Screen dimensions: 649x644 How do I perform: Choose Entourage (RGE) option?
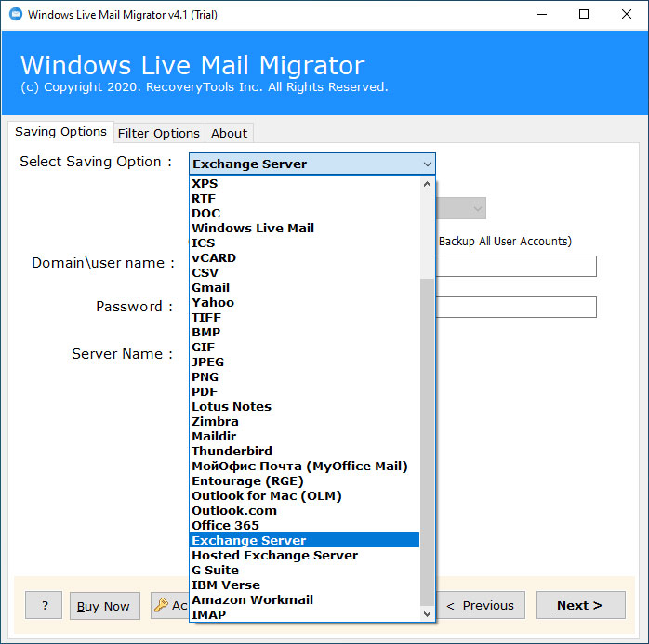tap(305, 481)
